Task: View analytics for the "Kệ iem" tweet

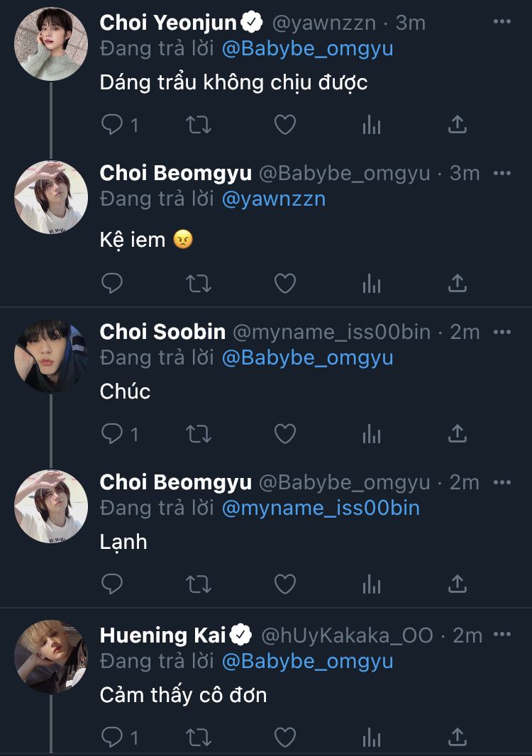Action: pyautogui.click(x=372, y=284)
